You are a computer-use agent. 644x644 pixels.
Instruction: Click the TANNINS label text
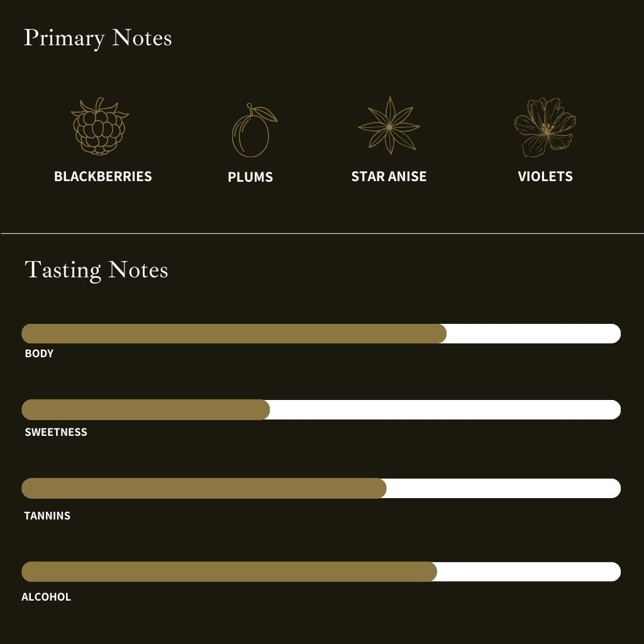pyautogui.click(x=47, y=516)
